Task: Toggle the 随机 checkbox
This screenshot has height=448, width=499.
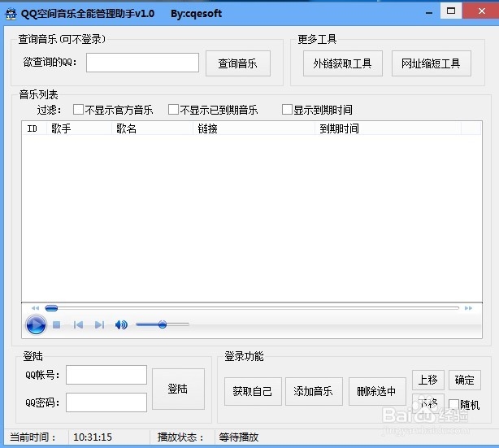Action: pyautogui.click(x=453, y=405)
